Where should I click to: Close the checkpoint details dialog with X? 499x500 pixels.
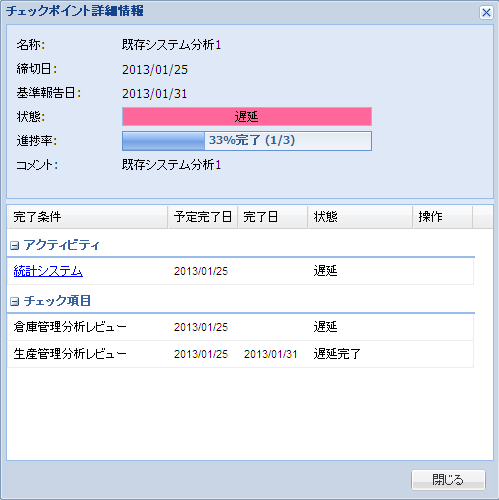point(486,13)
